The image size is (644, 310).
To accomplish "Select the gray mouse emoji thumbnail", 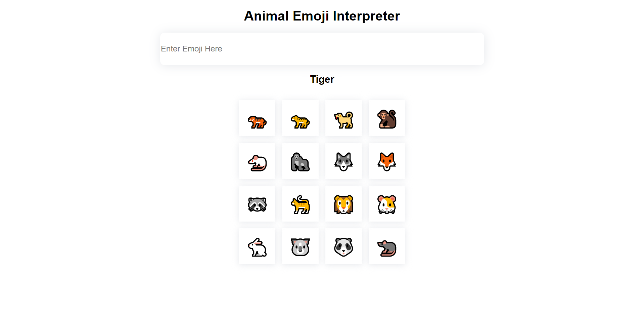I will [x=386, y=246].
